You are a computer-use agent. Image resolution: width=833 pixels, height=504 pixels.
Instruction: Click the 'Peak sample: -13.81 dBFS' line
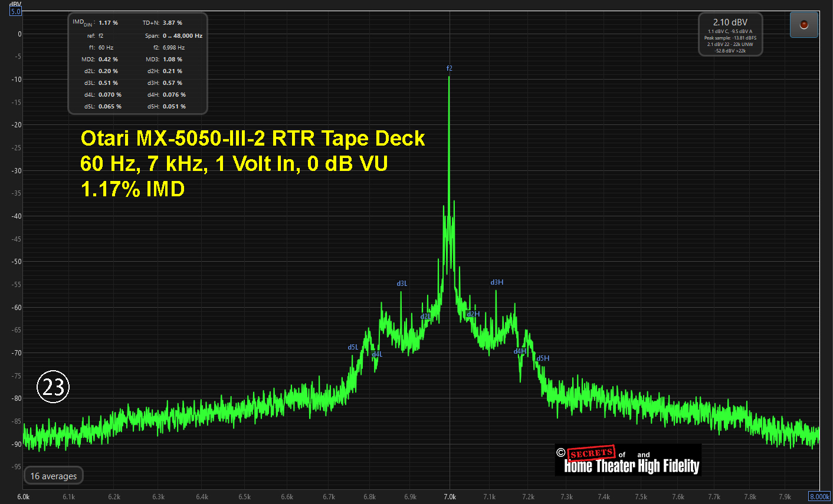(x=730, y=38)
